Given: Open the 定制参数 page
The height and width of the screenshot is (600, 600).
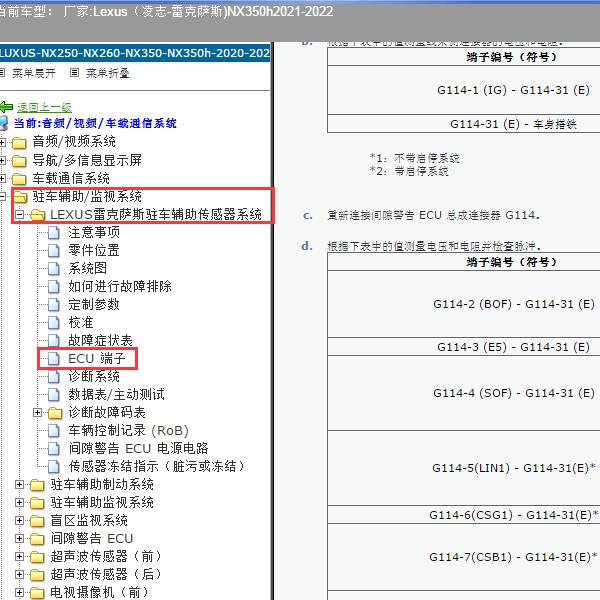Looking at the screenshot, I should (94, 304).
